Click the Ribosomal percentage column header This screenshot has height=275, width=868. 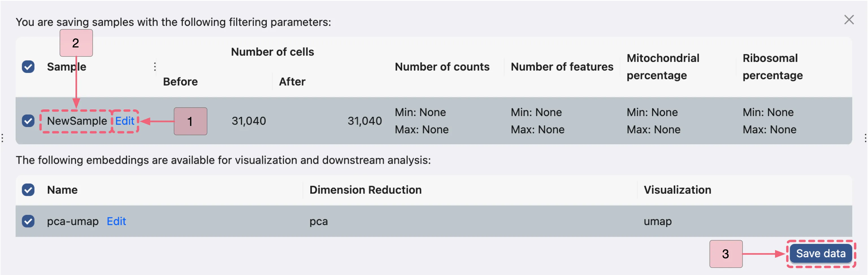772,67
